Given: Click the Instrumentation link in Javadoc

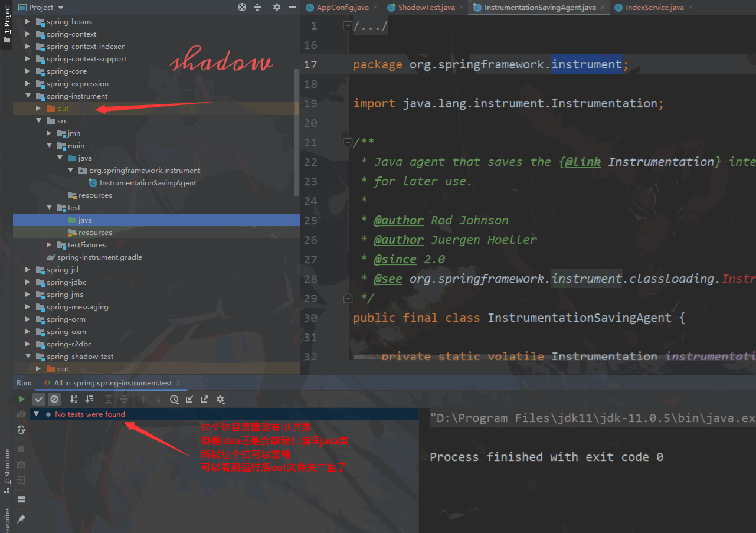Looking at the screenshot, I should [661, 162].
